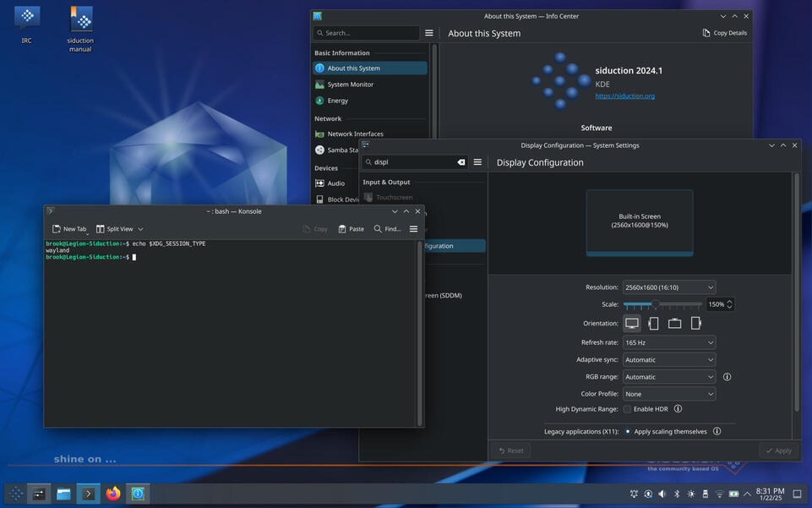Open the Refresh rate dropdown
Viewport: 812px width, 508px height.
tap(669, 342)
